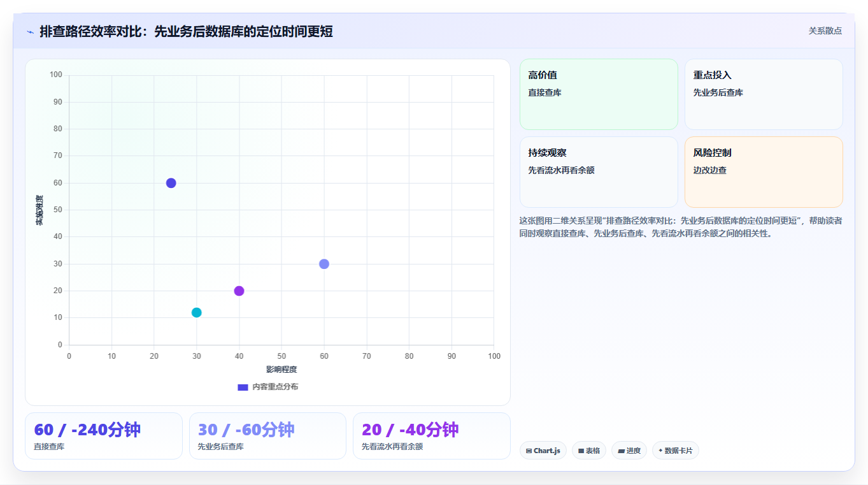Viewport: 868px width, 485px height.
Task: Click the 先业务后查库 label under the second stat
Action: click(220, 447)
